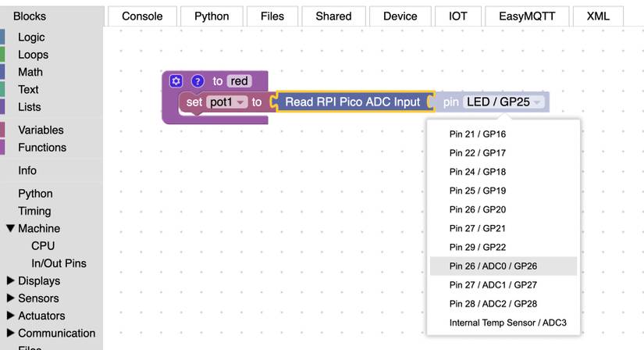This screenshot has height=350, width=644.
Task: Open the IOT tab
Action: (x=458, y=16)
